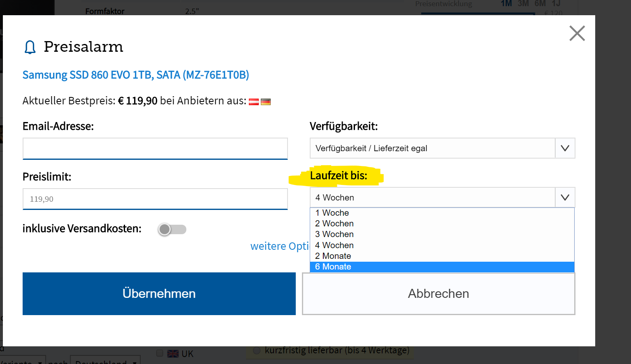
Task: Click the Preislimit label
Action: (47, 177)
